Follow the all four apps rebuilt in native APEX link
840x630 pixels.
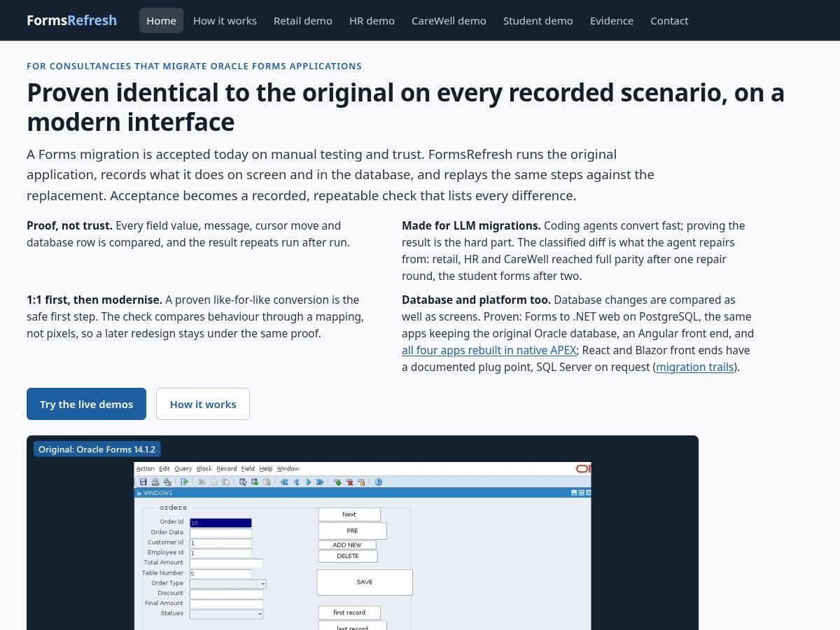489,350
